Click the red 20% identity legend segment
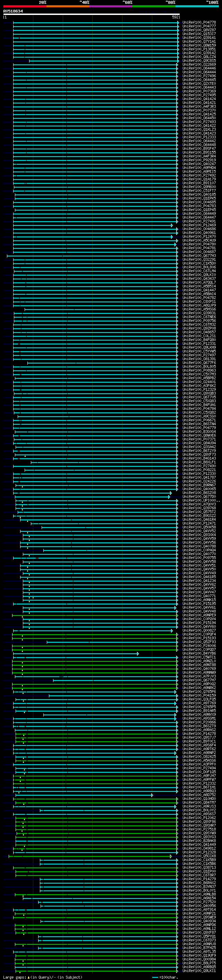Viewport: 222px width, 980px height. click(x=25, y=6)
